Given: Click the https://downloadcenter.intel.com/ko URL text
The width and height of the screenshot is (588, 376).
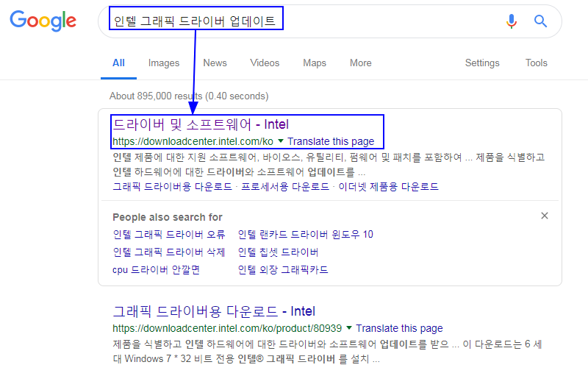Looking at the screenshot, I should [193, 141].
